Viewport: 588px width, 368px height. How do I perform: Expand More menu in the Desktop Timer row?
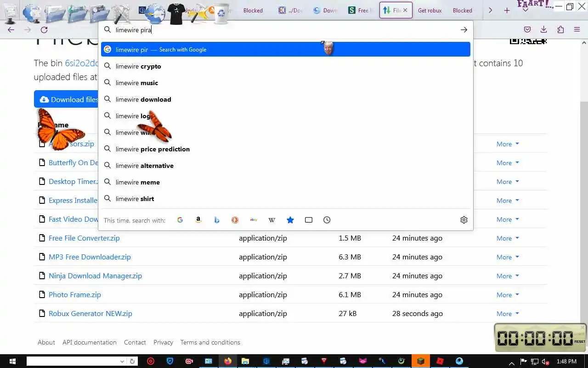tap(508, 182)
